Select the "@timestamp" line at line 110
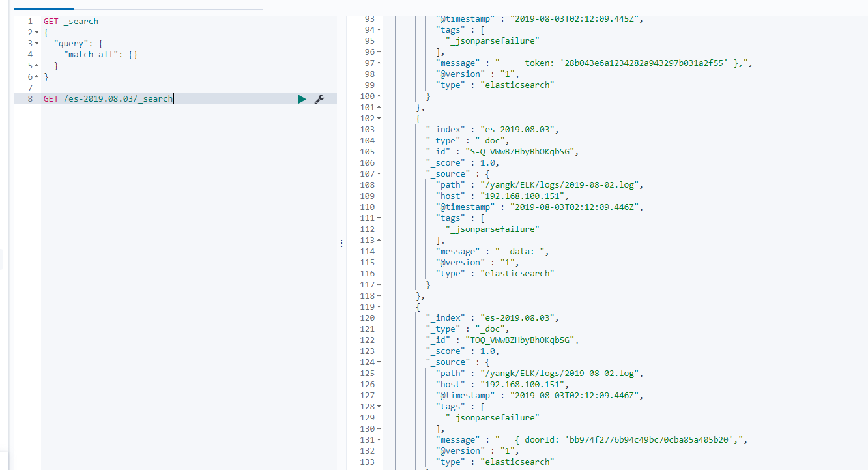This screenshot has height=470, width=868. pos(540,207)
